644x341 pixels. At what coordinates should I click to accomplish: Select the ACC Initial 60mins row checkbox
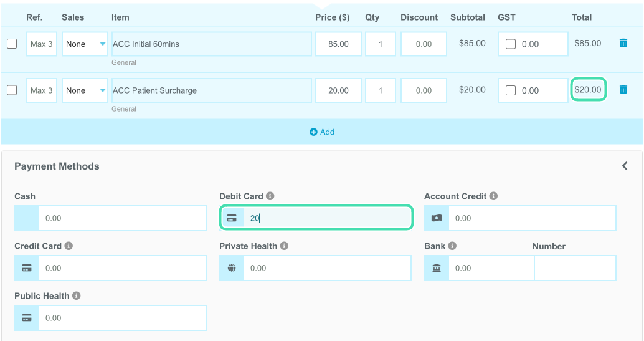(12, 44)
